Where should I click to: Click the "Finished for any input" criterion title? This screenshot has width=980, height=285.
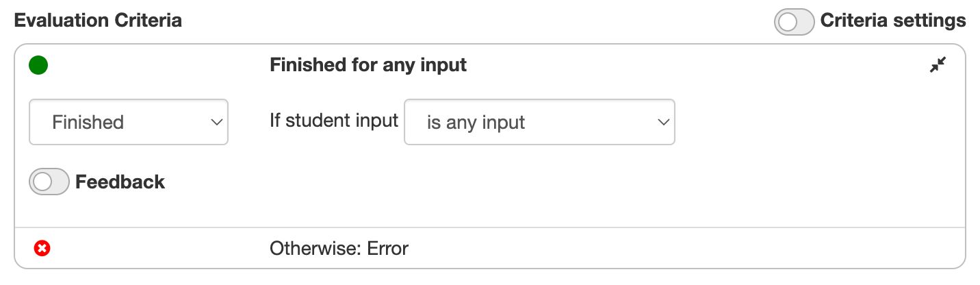pos(368,65)
